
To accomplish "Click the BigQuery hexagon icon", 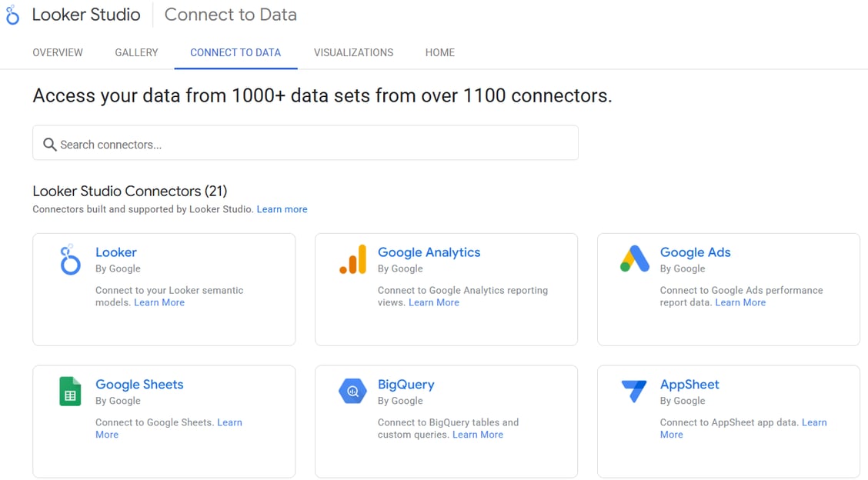I will tap(352, 392).
